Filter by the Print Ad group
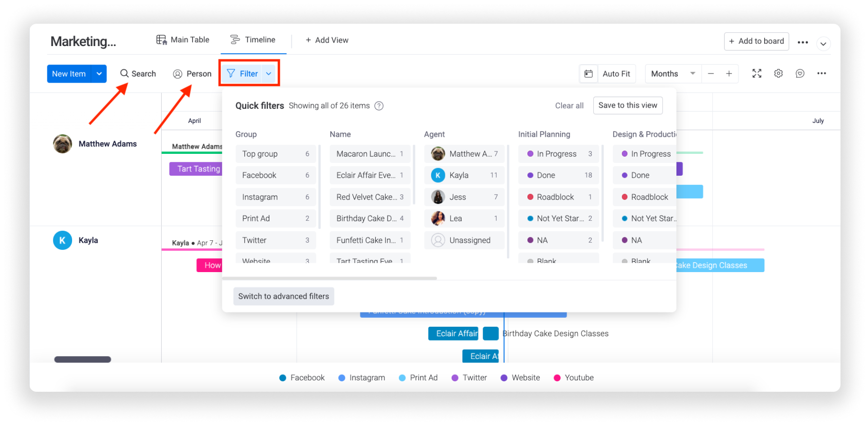868x425 pixels. (x=276, y=218)
